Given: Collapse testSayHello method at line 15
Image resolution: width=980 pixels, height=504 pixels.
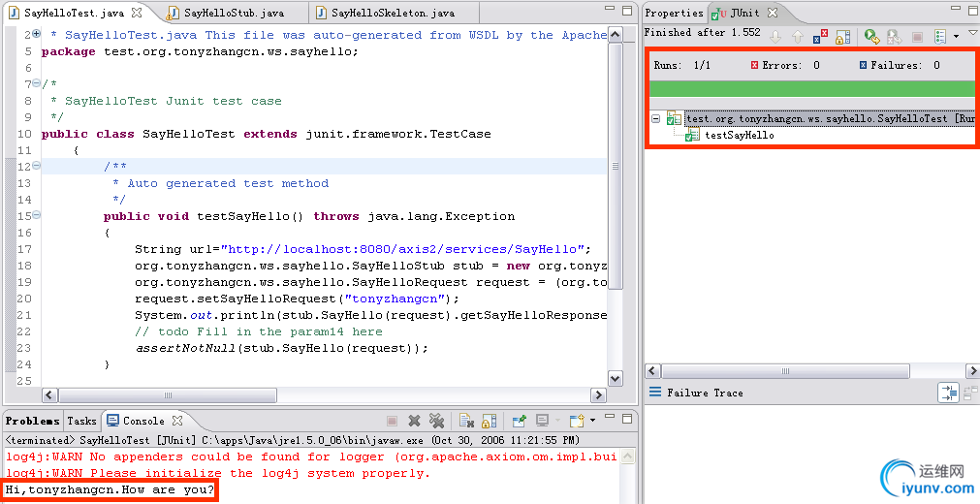Looking at the screenshot, I should [36, 215].
